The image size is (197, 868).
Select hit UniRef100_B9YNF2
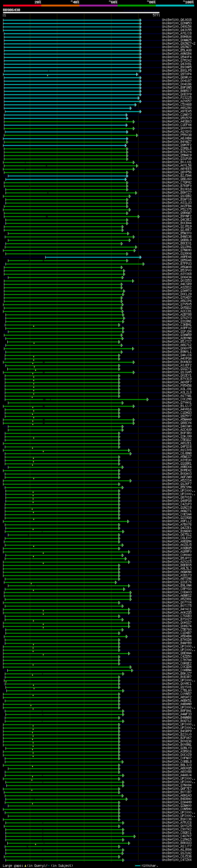[177, 216]
